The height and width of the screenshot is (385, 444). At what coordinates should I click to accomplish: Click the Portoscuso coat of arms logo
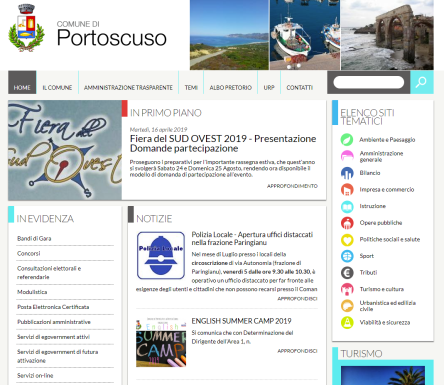click(26, 28)
